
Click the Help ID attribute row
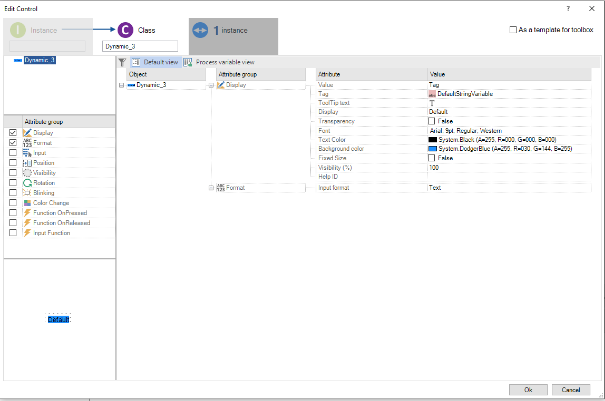pyautogui.click(x=454, y=177)
